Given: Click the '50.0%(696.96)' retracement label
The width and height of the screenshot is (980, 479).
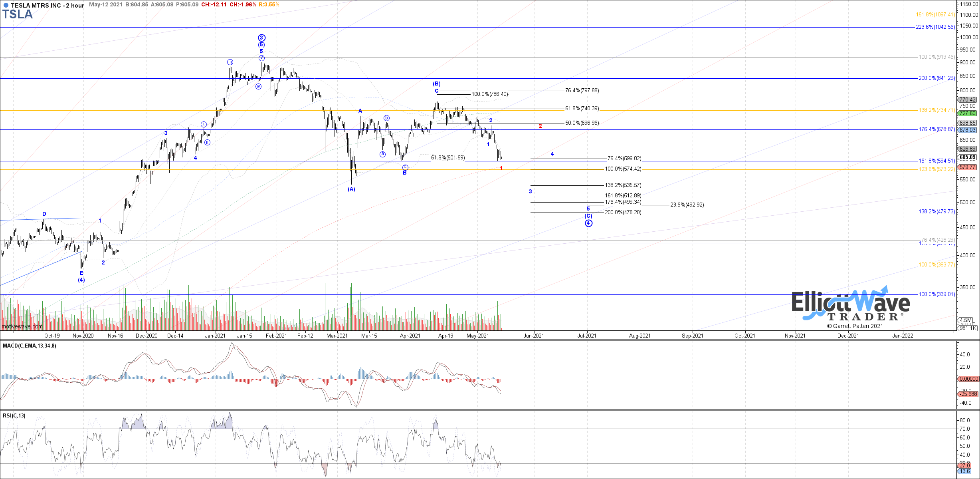Looking at the screenshot, I should tap(582, 123).
